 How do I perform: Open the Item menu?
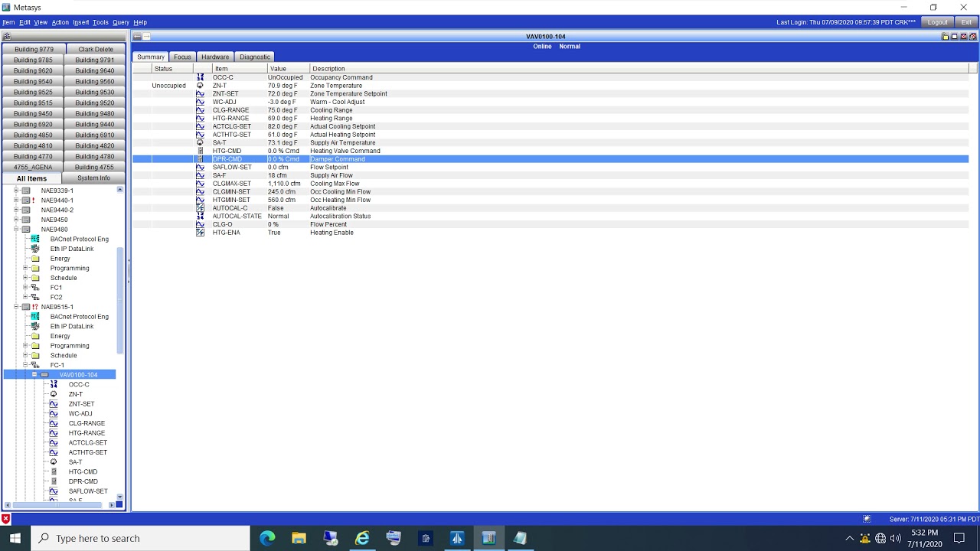point(8,22)
